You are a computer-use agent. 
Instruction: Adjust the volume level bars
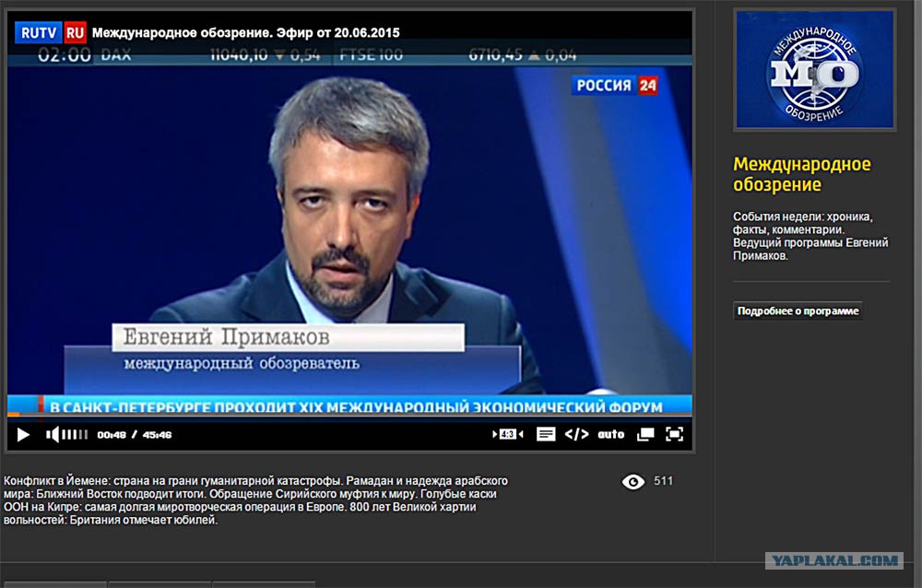[75, 434]
